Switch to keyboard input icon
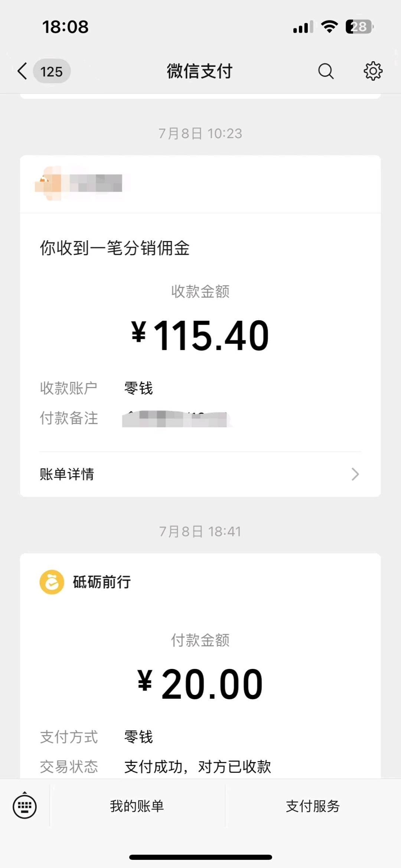Screen dimensions: 401x868 (x=25, y=806)
